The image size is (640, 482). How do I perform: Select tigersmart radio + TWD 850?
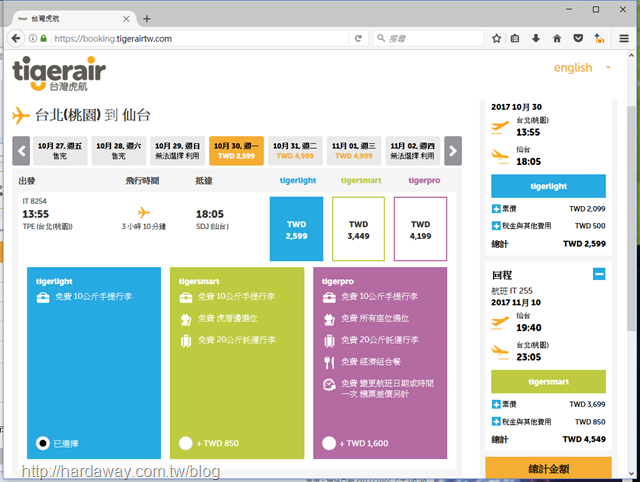coord(186,443)
